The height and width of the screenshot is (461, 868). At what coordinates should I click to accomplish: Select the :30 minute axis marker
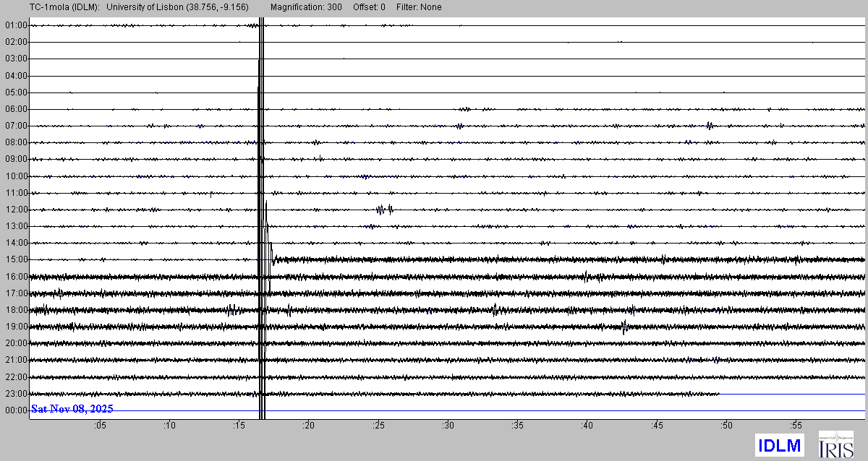pyautogui.click(x=448, y=426)
